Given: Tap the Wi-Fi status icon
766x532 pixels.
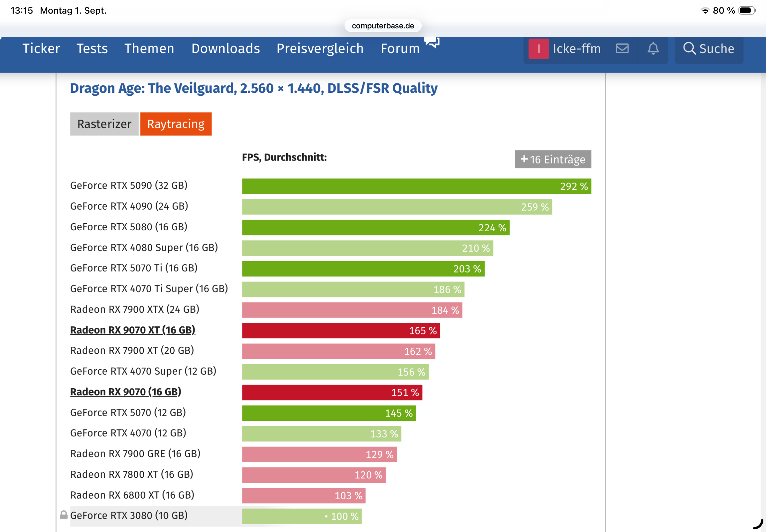Looking at the screenshot, I should click(x=705, y=11).
